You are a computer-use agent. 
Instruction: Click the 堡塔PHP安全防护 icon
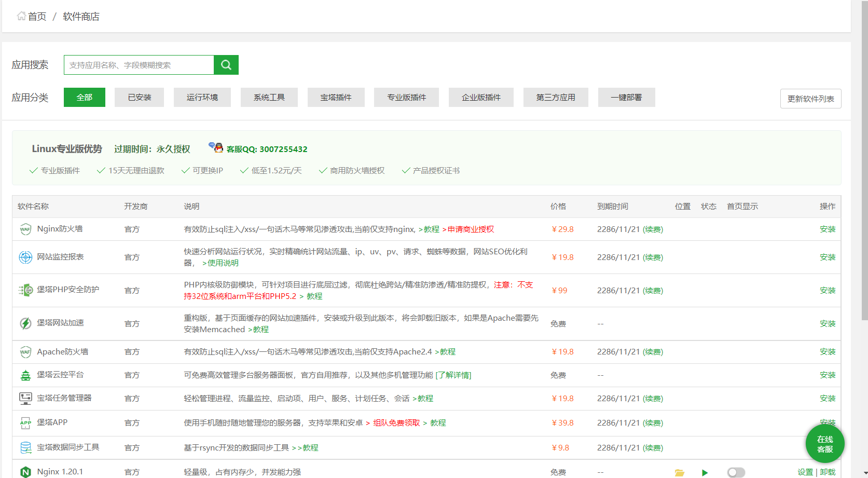point(25,290)
